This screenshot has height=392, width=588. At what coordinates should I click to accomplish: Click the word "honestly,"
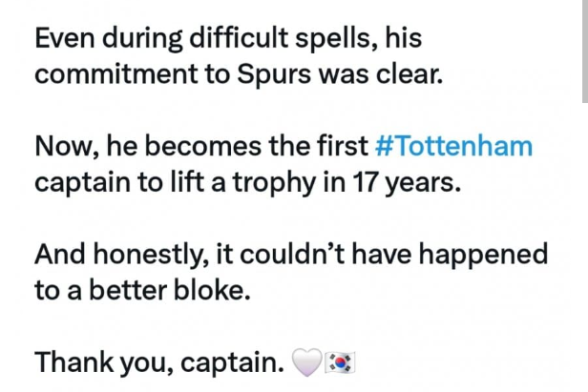coord(151,255)
